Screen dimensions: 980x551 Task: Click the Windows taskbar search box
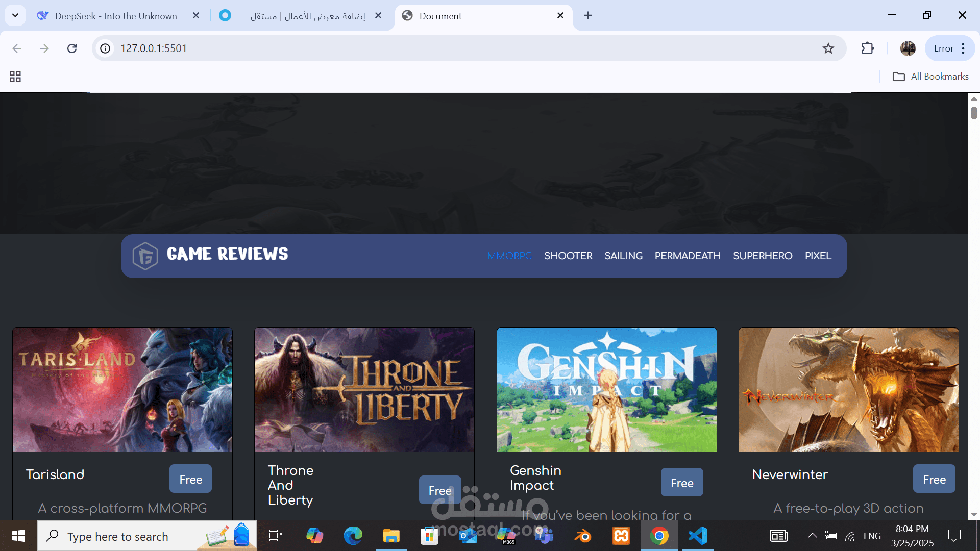click(147, 536)
